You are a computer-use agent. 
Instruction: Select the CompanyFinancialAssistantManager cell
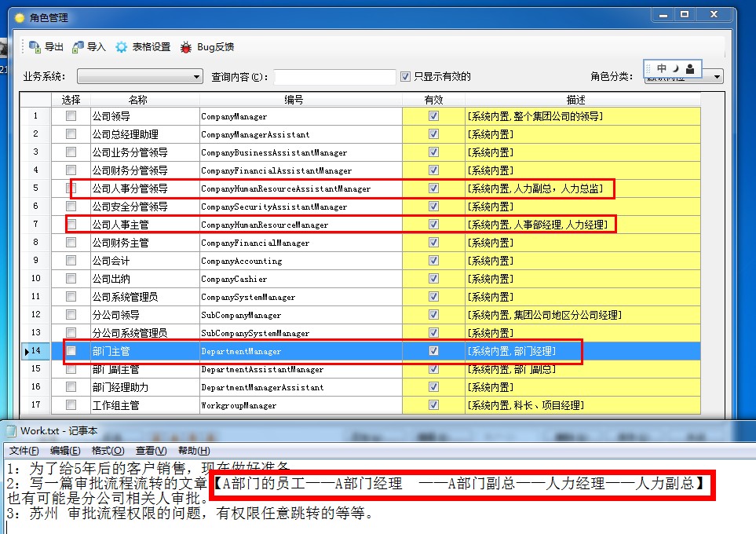[301, 170]
